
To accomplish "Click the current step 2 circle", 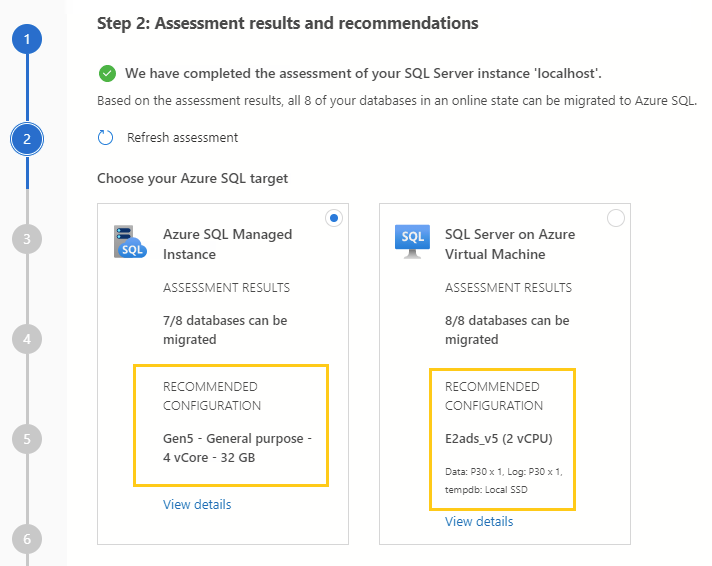I will click(27, 139).
